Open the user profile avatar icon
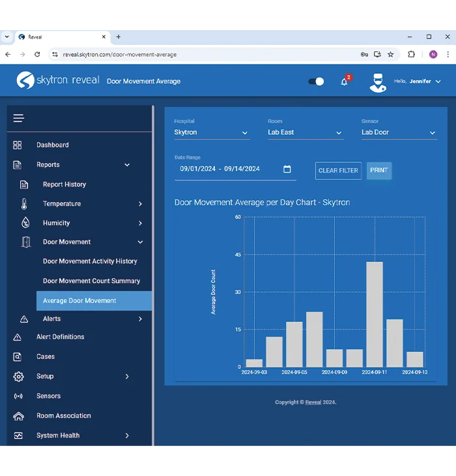Viewport: 456px width, 476px height. 377,82
